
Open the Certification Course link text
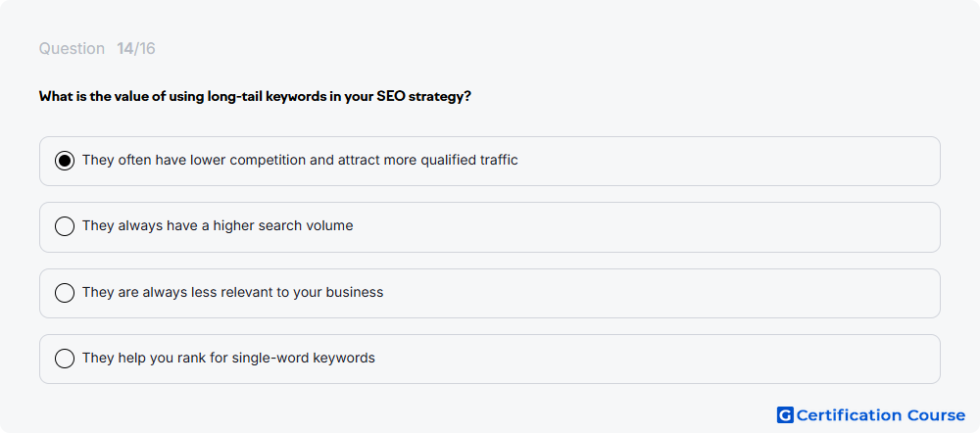[881, 415]
